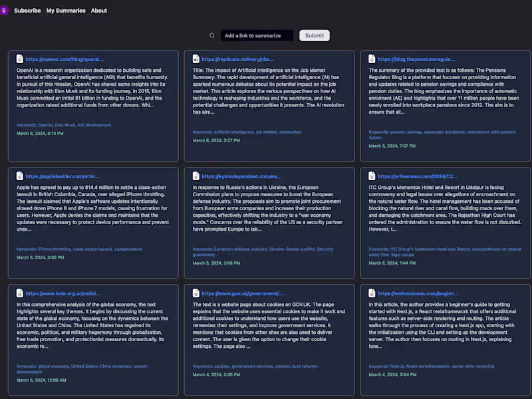Click document icon on appleinsider.com card
This screenshot has width=532, height=399.
(20, 176)
